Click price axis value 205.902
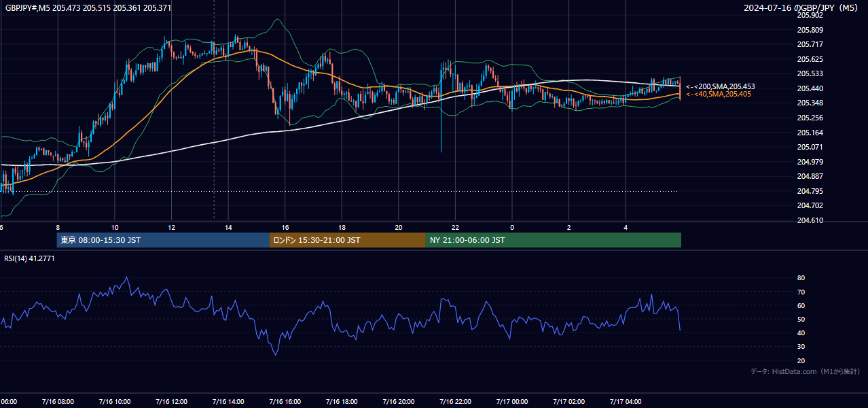This screenshot has width=868, height=408. [810, 15]
